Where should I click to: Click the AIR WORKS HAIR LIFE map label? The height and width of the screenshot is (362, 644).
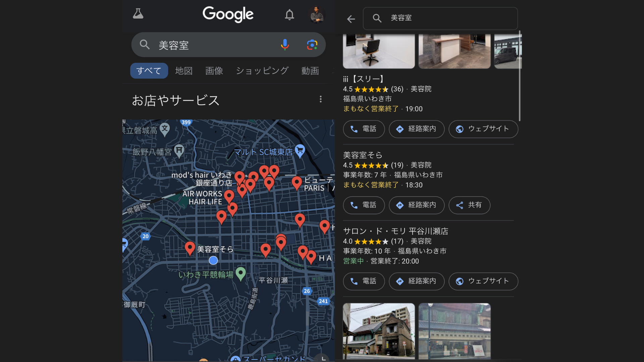point(202,198)
